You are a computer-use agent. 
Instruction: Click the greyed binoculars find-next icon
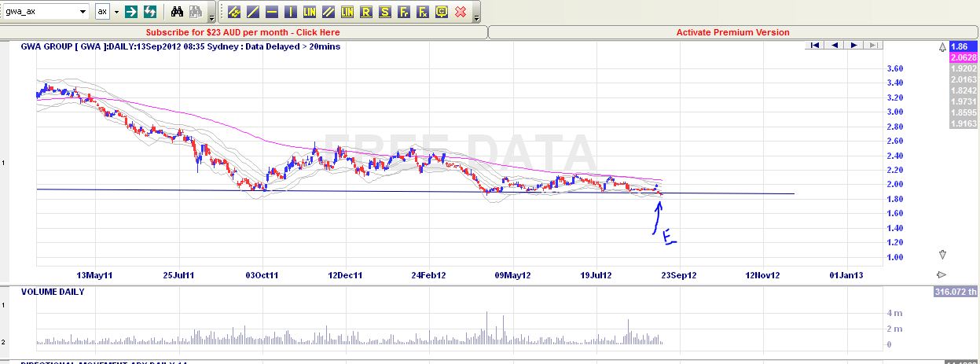click(196, 12)
